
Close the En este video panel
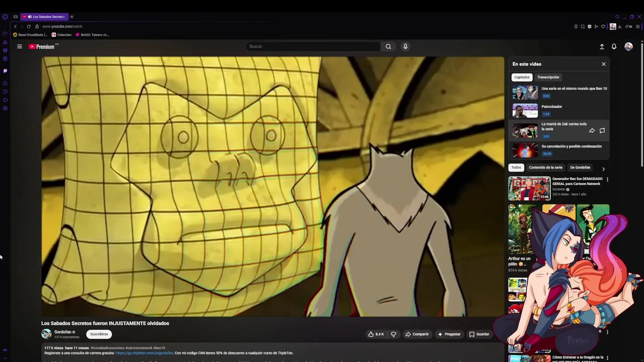(604, 64)
